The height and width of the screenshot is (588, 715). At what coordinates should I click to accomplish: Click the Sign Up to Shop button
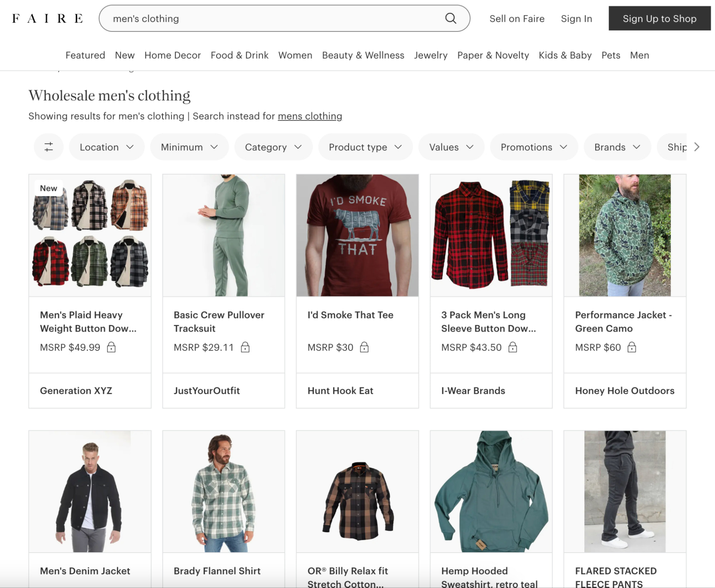pos(660,18)
